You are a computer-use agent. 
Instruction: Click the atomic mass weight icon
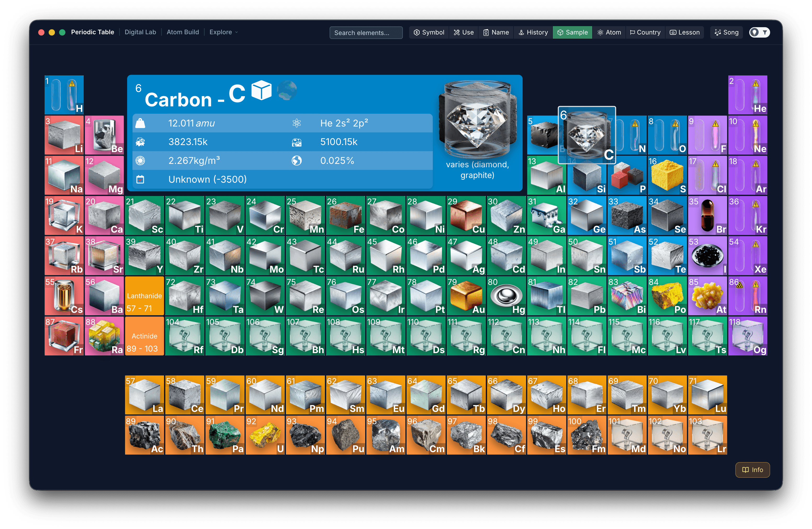(140, 123)
